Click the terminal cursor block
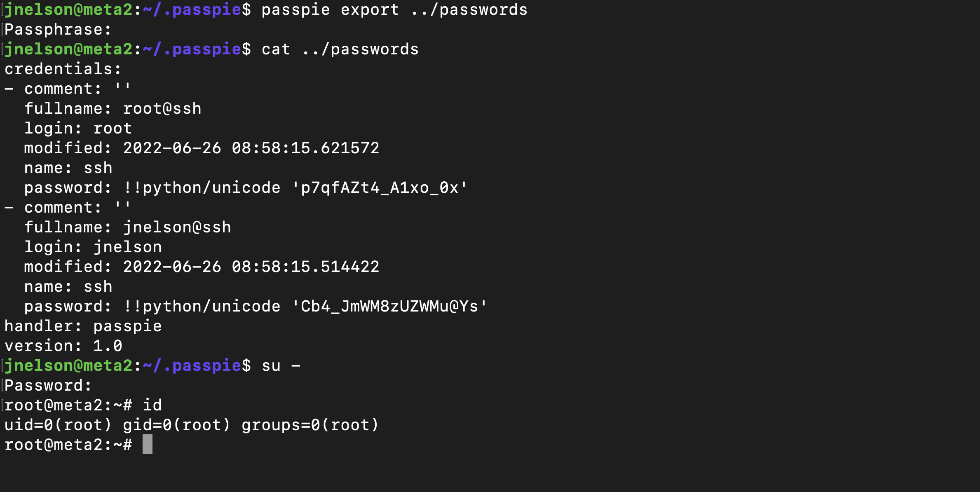Viewport: 980px width, 492px height. point(148,444)
